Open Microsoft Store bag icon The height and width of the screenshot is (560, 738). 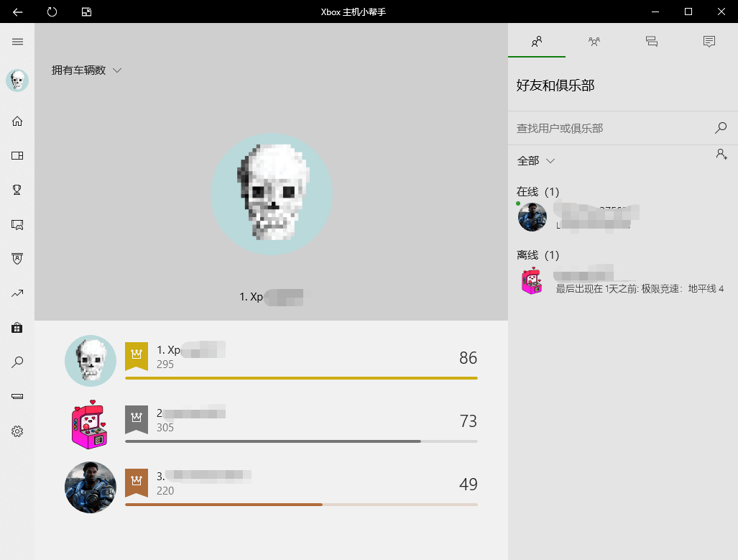[x=17, y=328]
